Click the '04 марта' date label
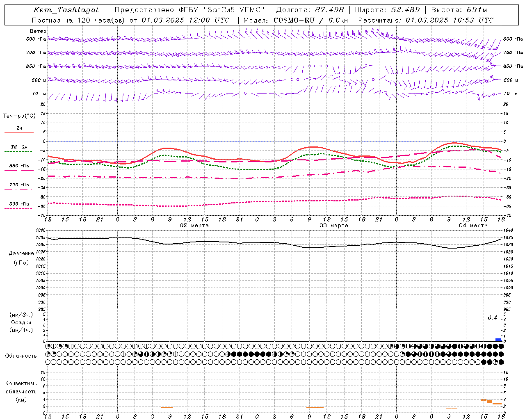Screen dimensions: 525x420 tap(473, 226)
